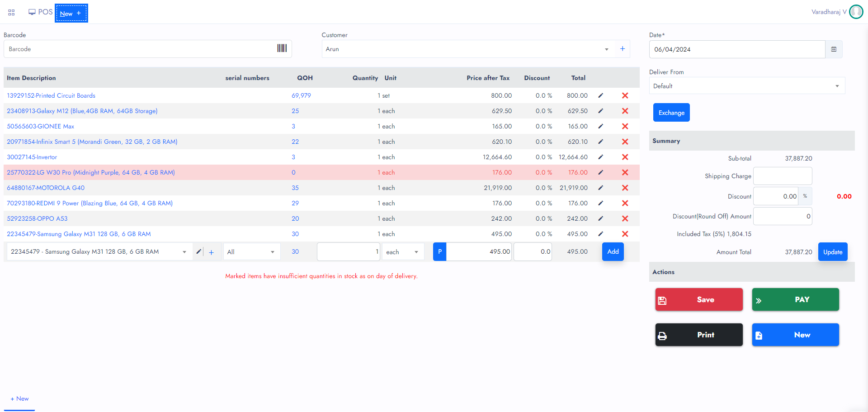Open the each unit dropdown

coord(403,252)
